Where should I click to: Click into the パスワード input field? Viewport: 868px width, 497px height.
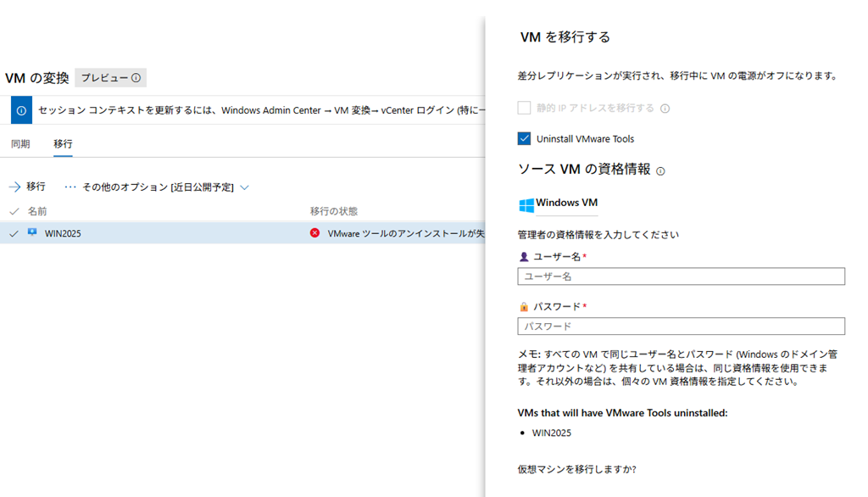tap(681, 327)
